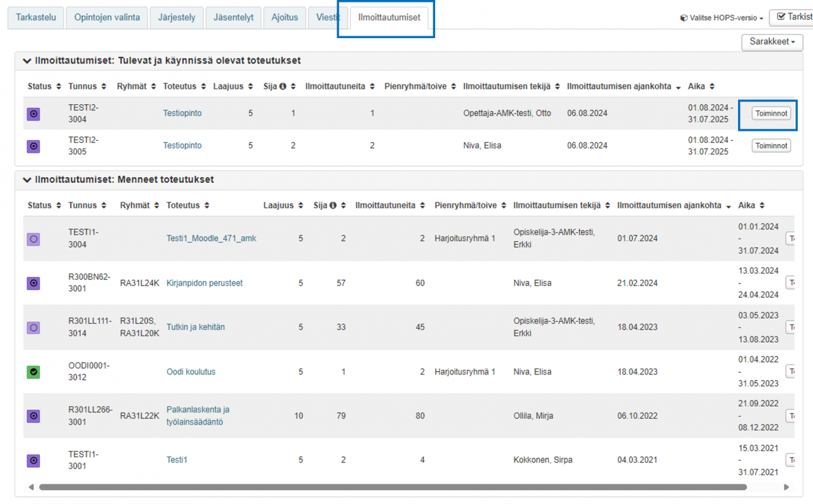Switch to Opintojen valinta tab
Image resolution: width=813 pixels, height=504 pixels.
107,18
